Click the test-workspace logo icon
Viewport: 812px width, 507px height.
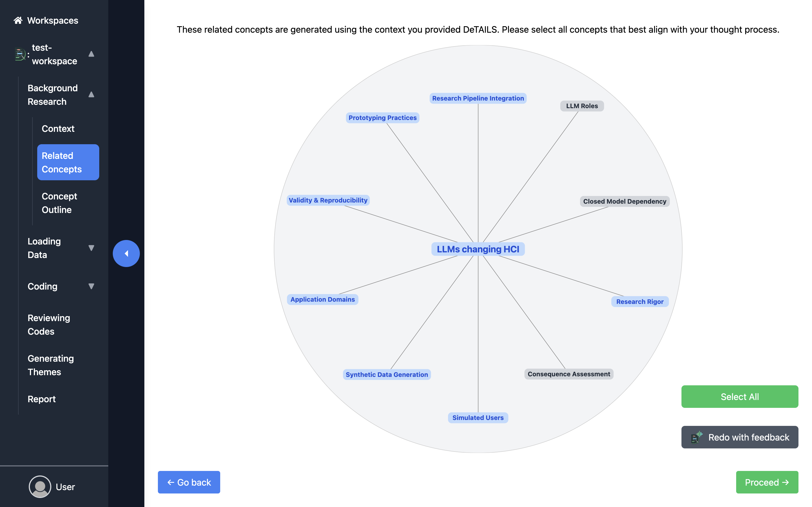pos(20,54)
